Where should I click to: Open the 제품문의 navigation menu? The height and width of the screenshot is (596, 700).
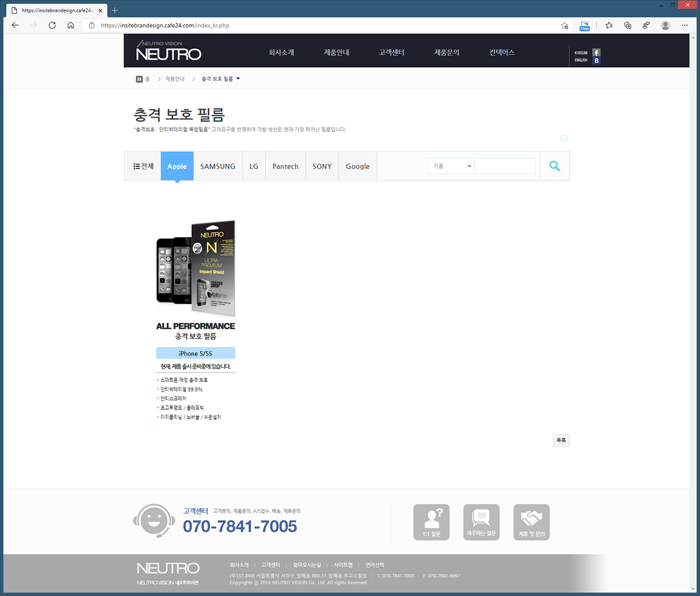pyautogui.click(x=446, y=53)
